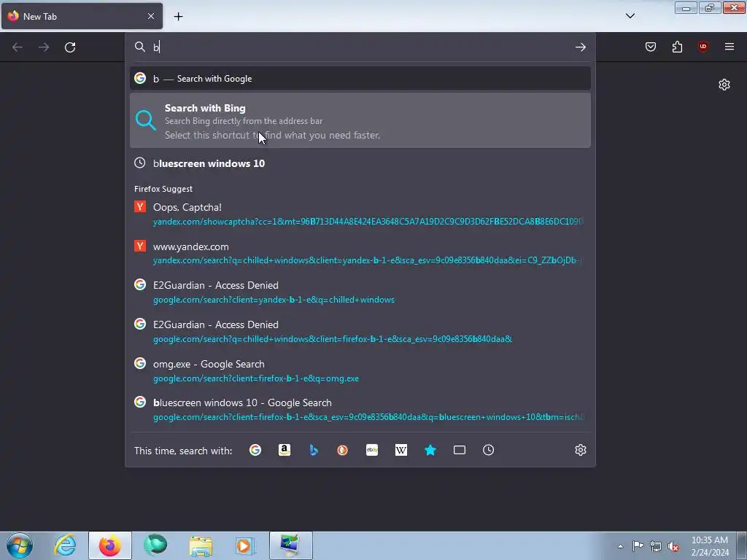Image resolution: width=747 pixels, height=560 pixels.
Task: Click the Forward navigation arrow
Action: (44, 47)
